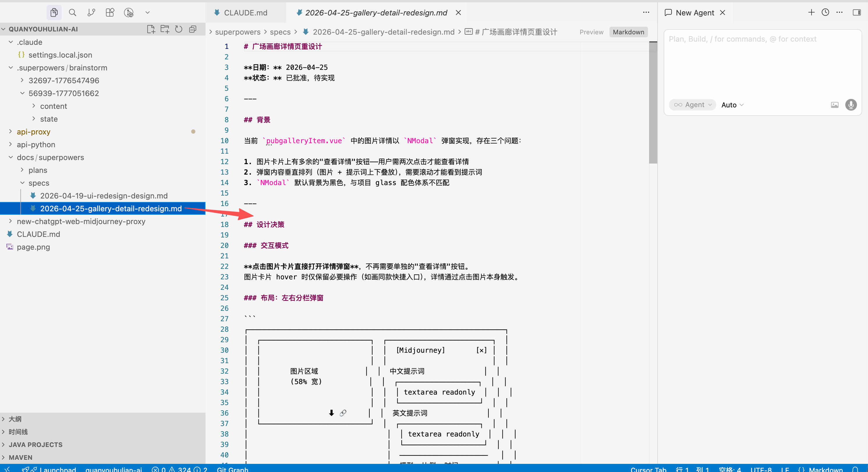Image resolution: width=868 pixels, height=472 pixels.
Task: Click the editor vertical scrollbar thumb
Action: click(653, 102)
